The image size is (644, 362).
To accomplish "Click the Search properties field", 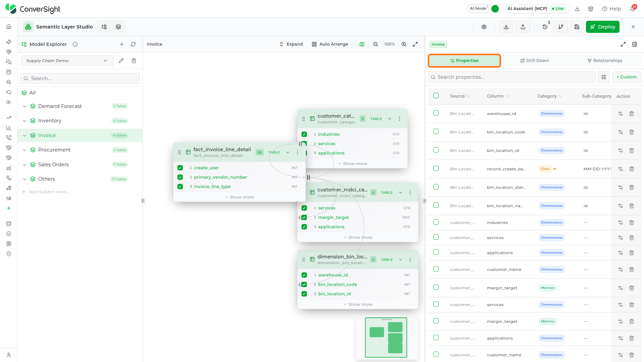I will (x=512, y=77).
